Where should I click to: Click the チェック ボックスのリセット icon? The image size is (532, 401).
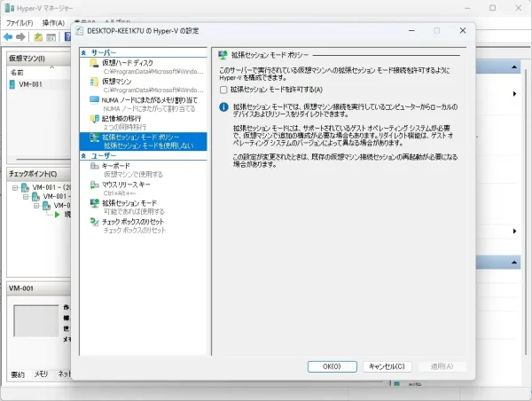pyautogui.click(x=94, y=222)
